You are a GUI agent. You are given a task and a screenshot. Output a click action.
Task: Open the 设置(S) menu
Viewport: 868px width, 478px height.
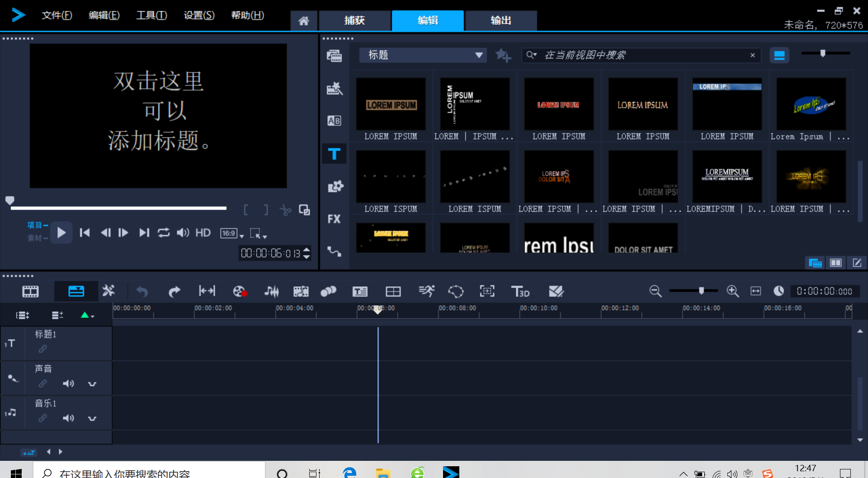[199, 15]
